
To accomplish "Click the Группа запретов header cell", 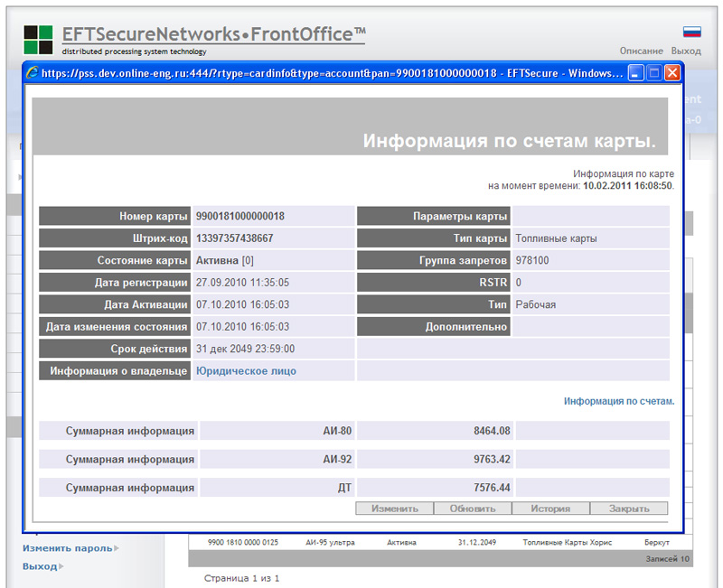I will click(434, 260).
